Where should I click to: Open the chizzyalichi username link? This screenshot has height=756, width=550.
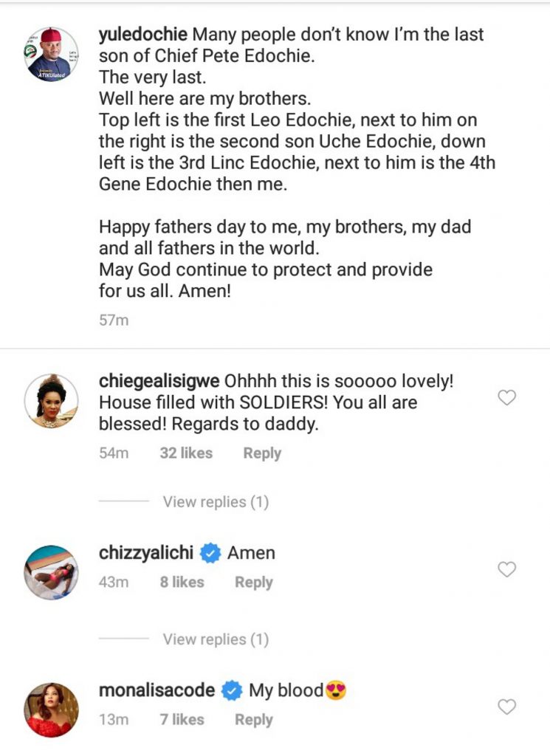coord(146,553)
